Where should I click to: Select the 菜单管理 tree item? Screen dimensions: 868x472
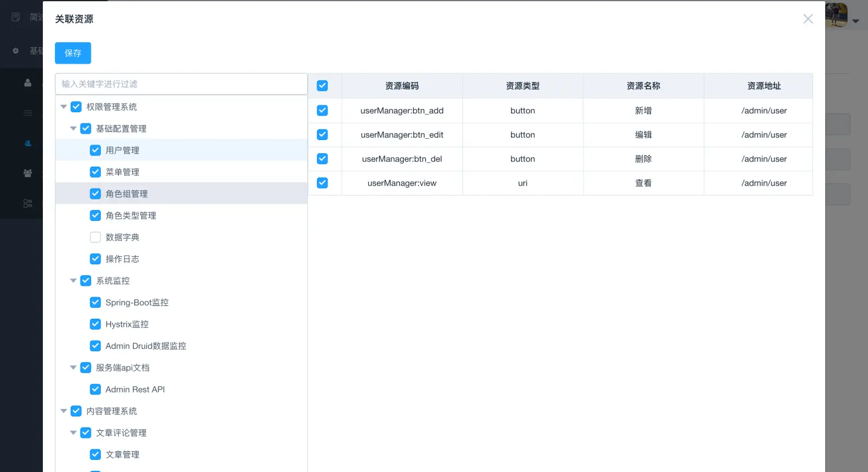(x=181, y=172)
